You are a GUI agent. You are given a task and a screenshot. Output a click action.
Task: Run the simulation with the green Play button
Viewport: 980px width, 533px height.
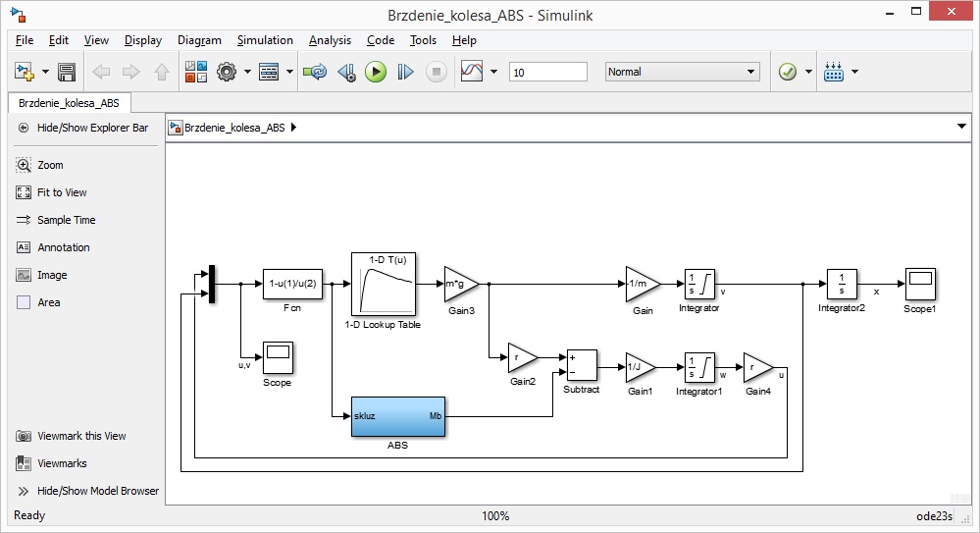point(376,72)
